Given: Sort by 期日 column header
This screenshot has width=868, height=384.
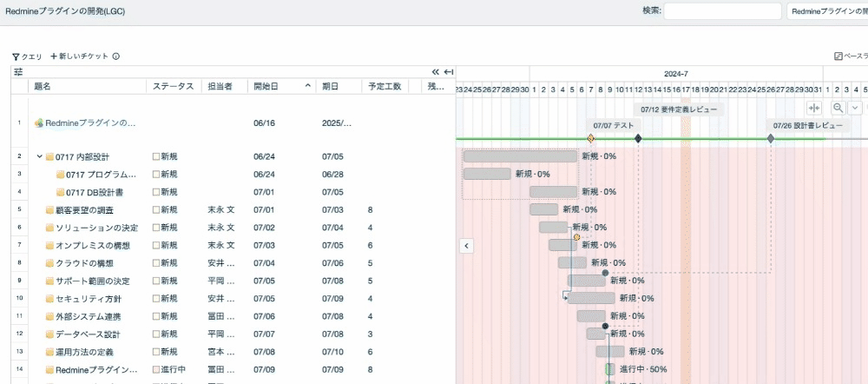Looking at the screenshot, I should [330, 86].
